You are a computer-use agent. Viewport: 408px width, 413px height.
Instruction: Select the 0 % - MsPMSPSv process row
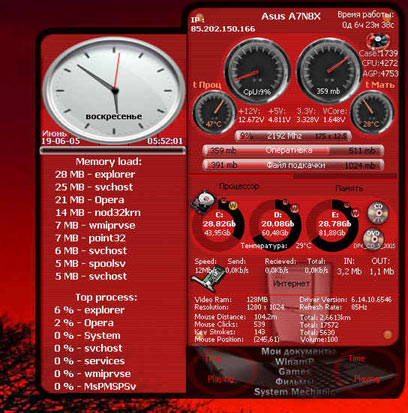(95, 387)
